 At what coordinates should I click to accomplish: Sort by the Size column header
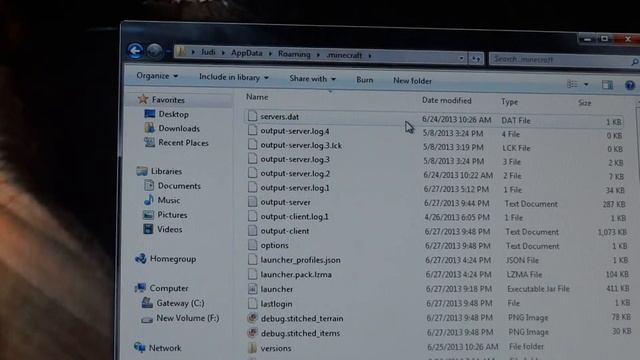pos(584,103)
